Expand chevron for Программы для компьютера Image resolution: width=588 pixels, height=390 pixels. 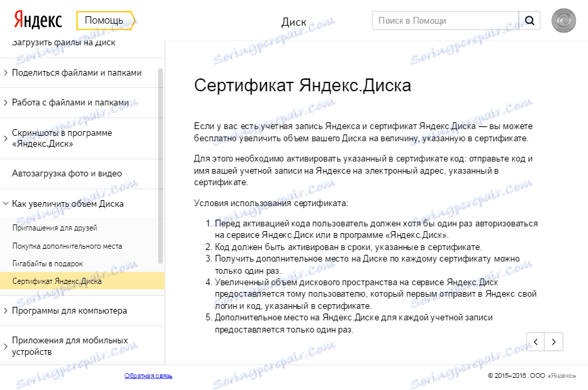coord(5,310)
